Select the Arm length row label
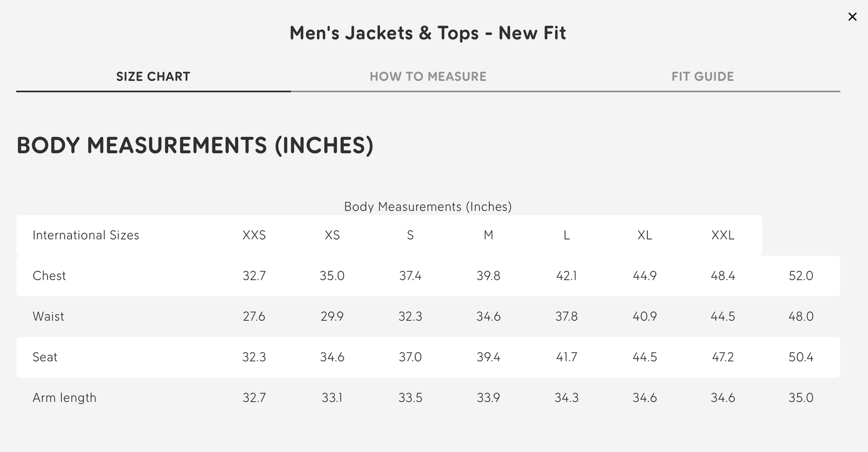 [65, 397]
